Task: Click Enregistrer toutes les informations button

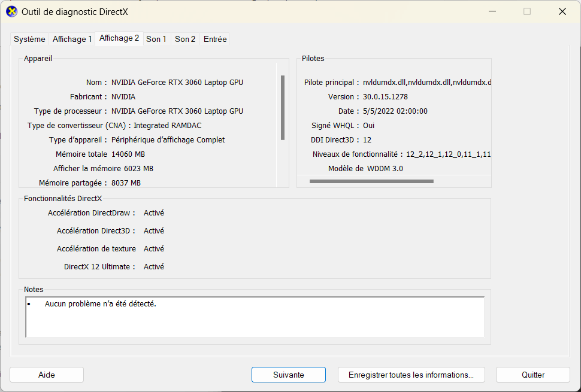Action: click(x=411, y=375)
